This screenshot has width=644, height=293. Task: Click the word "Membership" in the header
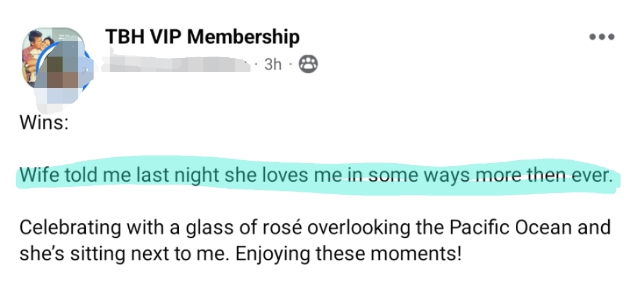point(244,37)
